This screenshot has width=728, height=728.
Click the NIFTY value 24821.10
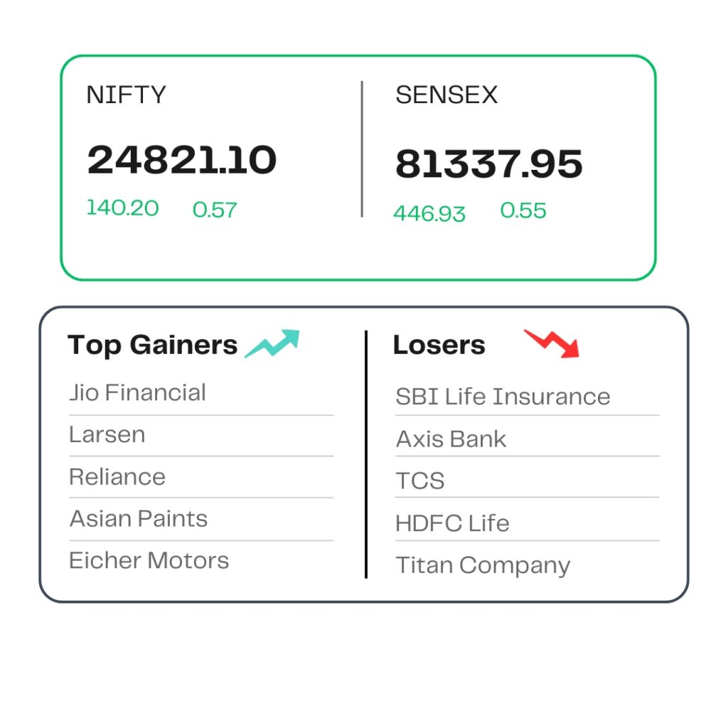click(182, 160)
